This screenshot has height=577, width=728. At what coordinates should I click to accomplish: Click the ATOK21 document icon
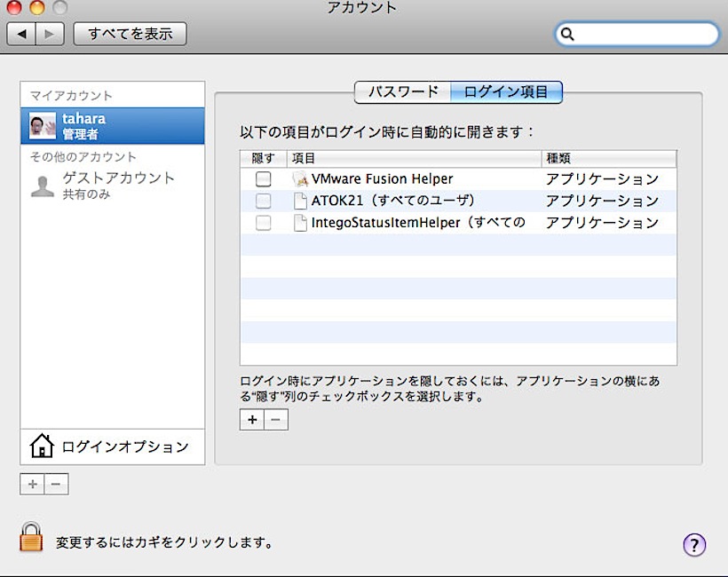coord(300,201)
